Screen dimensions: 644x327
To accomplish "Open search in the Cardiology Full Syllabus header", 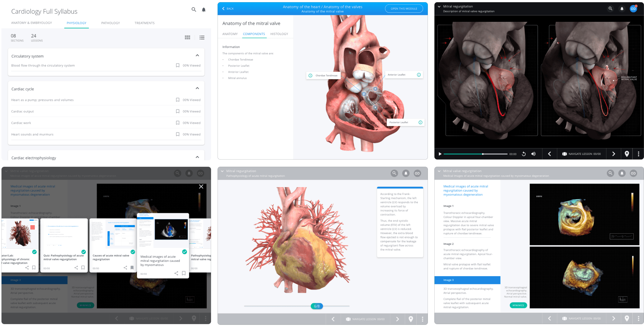I will [x=194, y=10].
